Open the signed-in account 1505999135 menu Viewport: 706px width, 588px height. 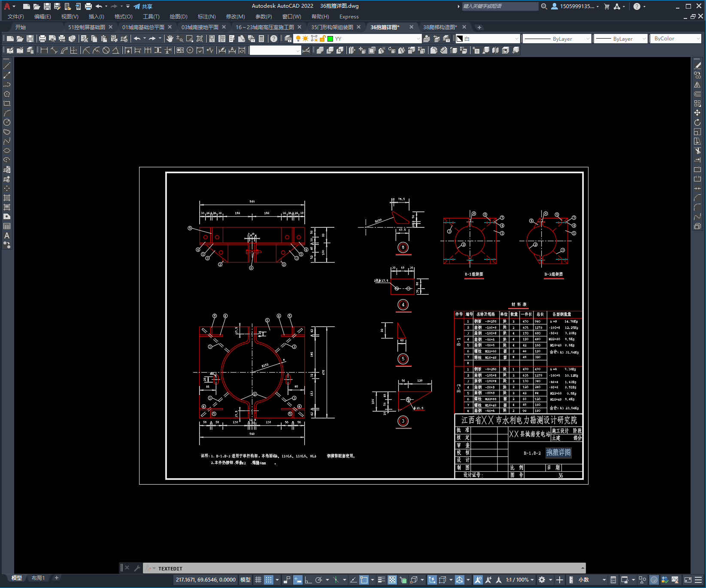click(x=575, y=6)
